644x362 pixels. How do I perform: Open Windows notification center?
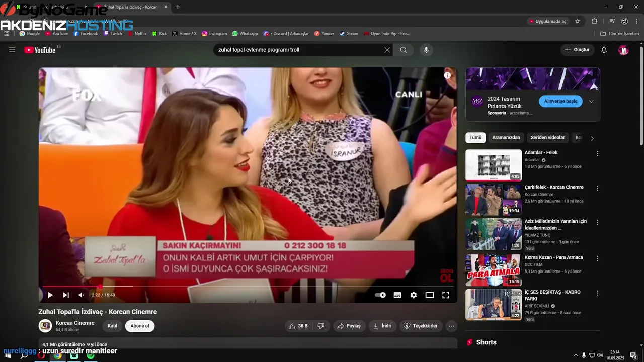(633, 355)
